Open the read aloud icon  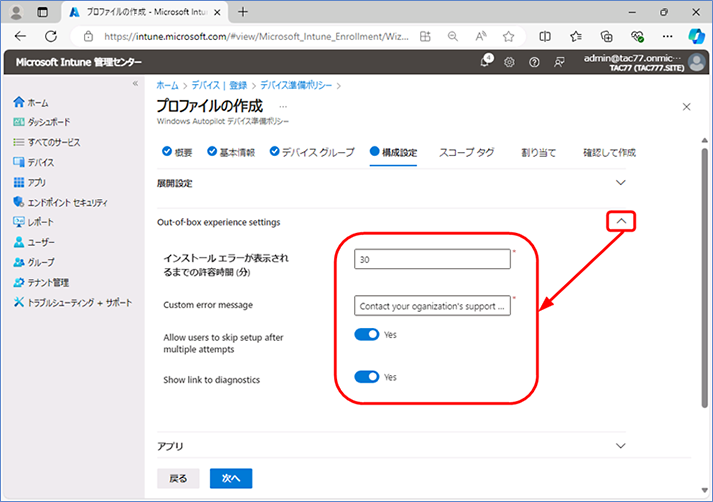(x=481, y=36)
